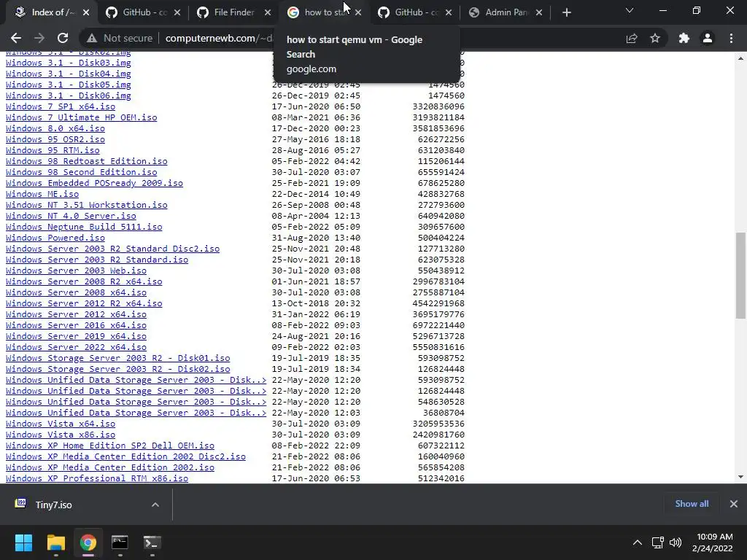Open the clock and date panel

[x=713, y=542]
